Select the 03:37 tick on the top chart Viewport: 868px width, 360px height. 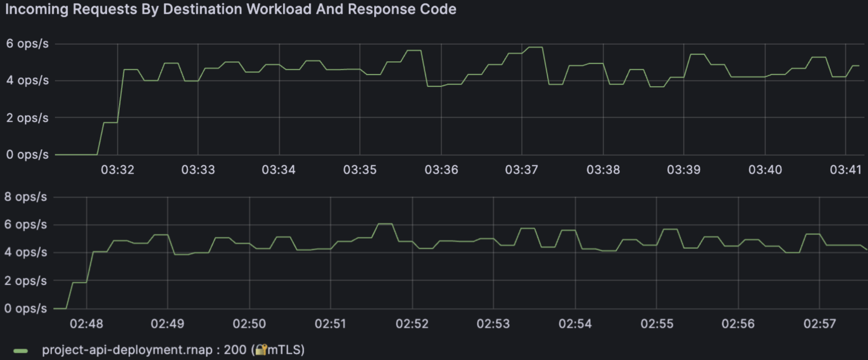(521, 170)
